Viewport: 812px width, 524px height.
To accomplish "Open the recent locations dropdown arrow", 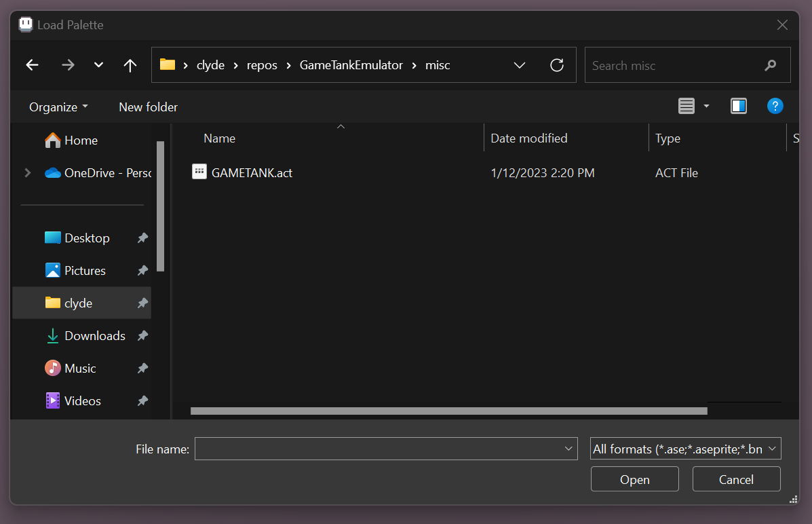I will click(x=98, y=65).
